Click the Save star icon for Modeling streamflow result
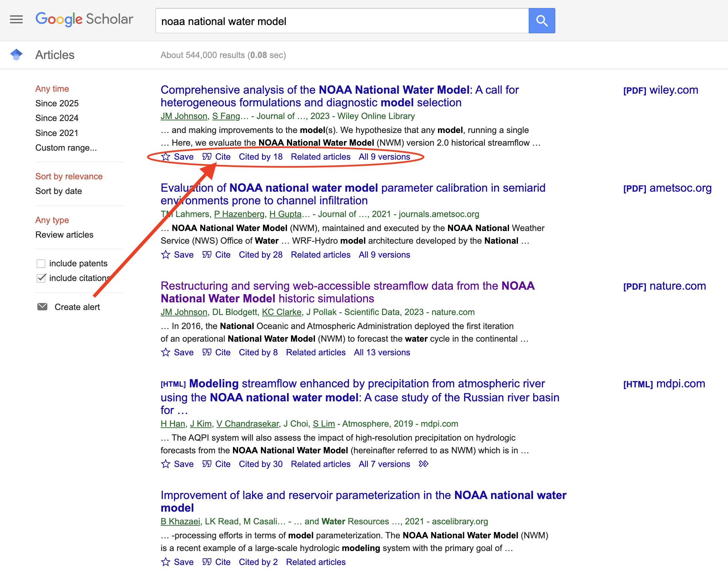This screenshot has height=576, width=728. pyautogui.click(x=166, y=464)
